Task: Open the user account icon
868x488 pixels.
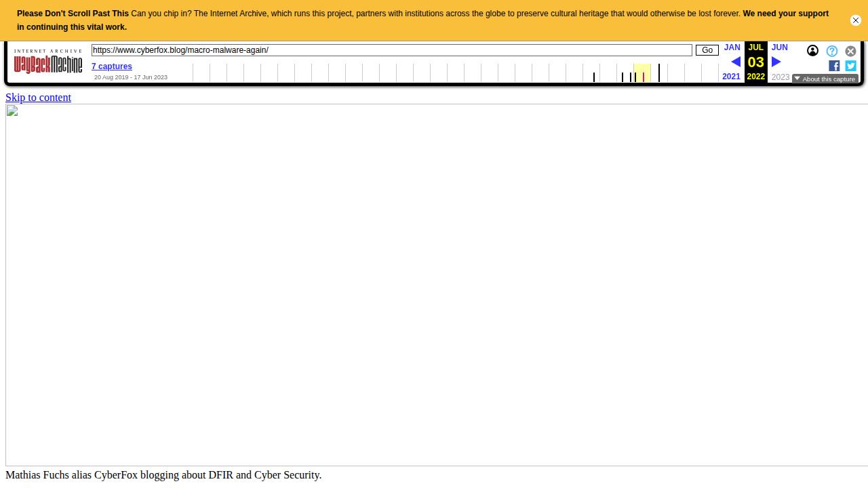Action: 812,51
